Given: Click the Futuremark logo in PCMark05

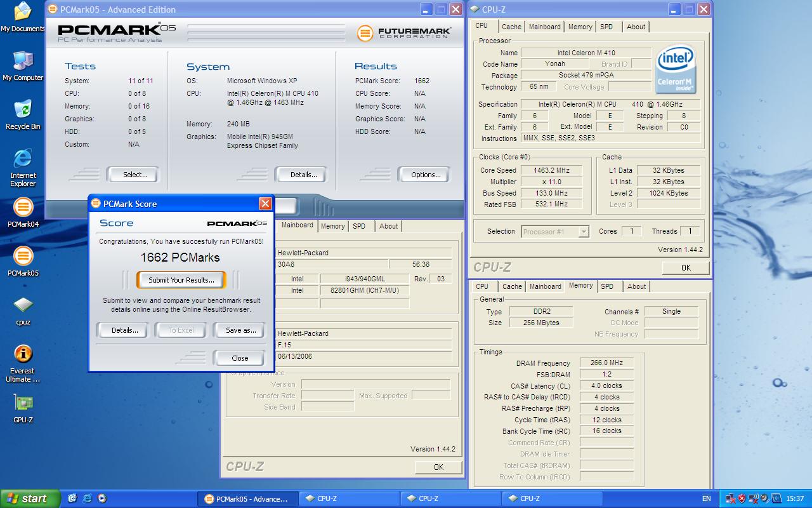Looking at the screenshot, I should coord(403,32).
